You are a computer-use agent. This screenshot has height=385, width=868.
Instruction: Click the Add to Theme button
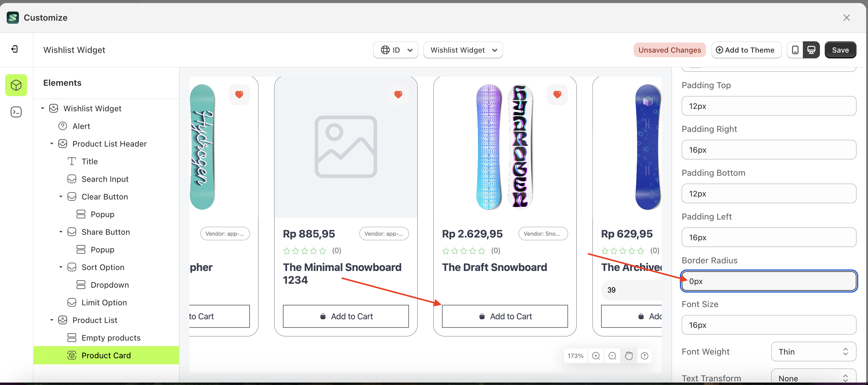click(x=746, y=50)
